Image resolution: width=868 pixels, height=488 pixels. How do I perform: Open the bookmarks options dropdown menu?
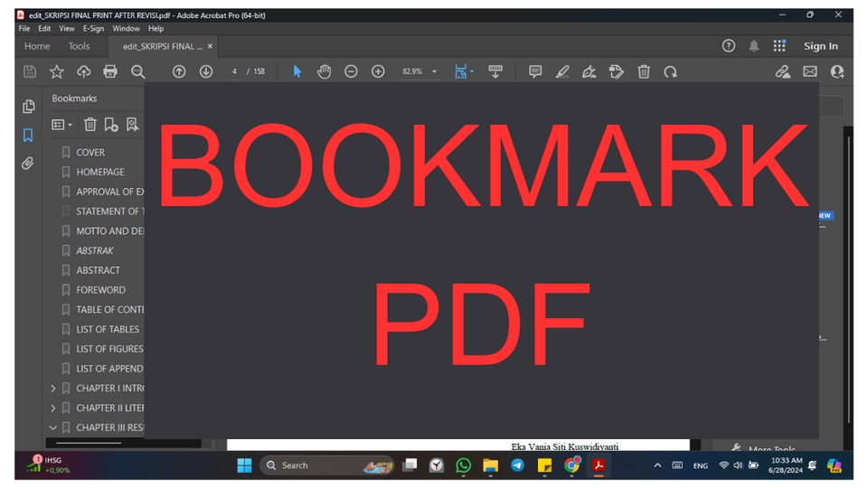[x=61, y=125]
